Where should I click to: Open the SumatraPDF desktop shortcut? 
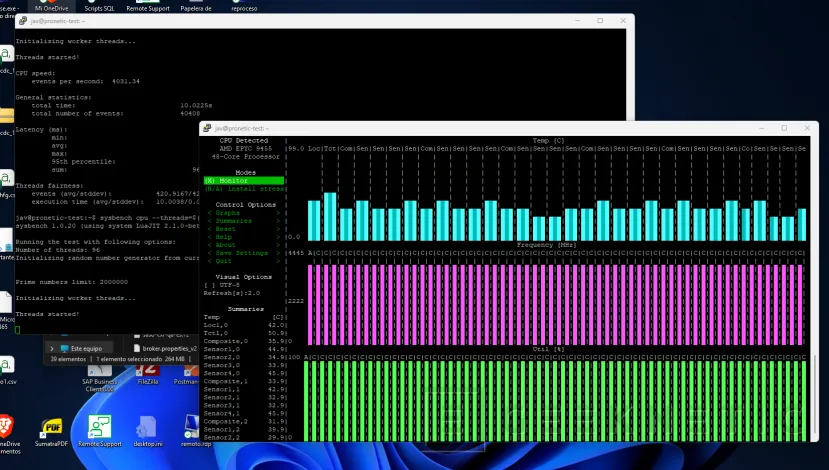pyautogui.click(x=52, y=427)
